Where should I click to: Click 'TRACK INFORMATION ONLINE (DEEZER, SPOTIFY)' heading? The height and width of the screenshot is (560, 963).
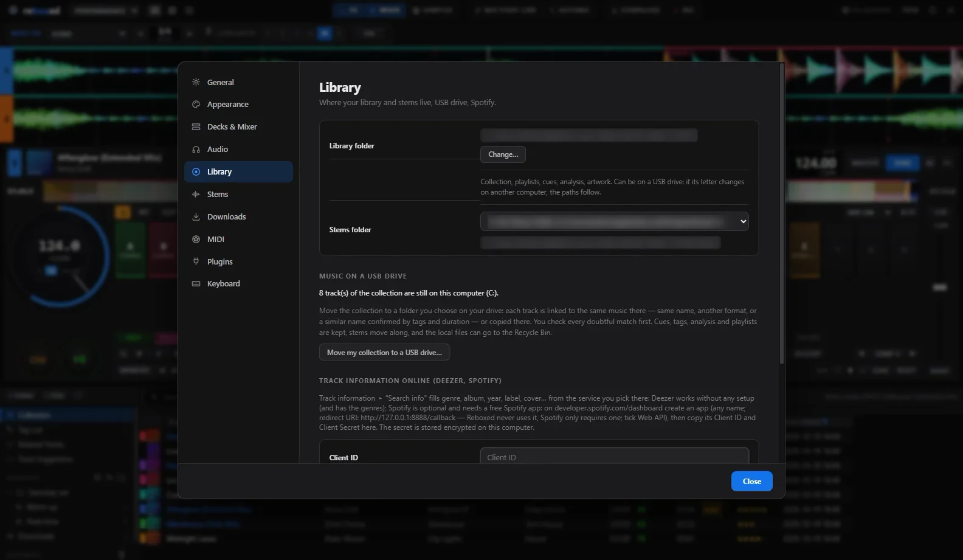click(410, 381)
